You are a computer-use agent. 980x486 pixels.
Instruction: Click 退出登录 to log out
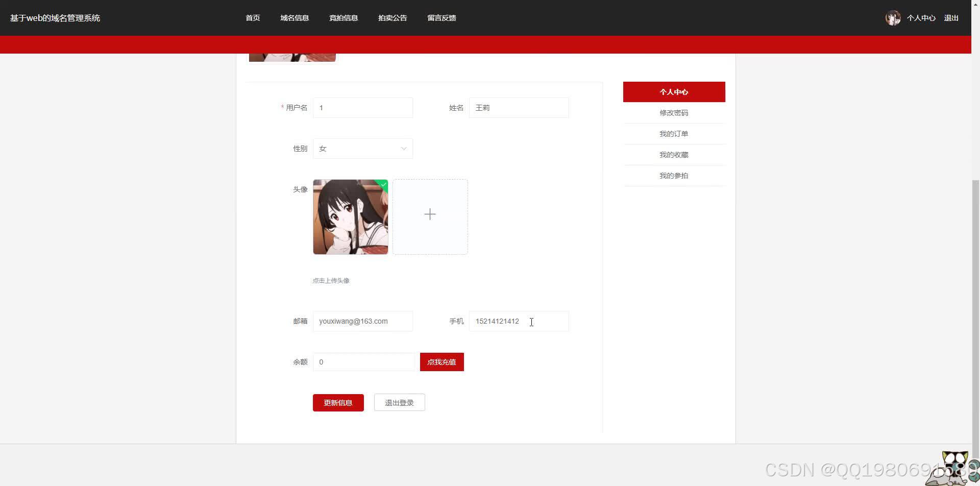[399, 402]
